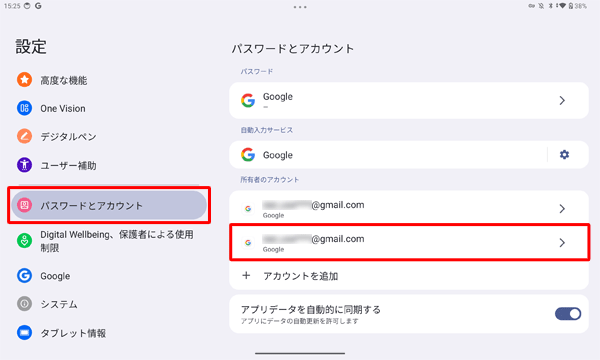Tap the パスワードとアカウント pink sidebar icon
The height and width of the screenshot is (360, 600).
pyautogui.click(x=24, y=205)
